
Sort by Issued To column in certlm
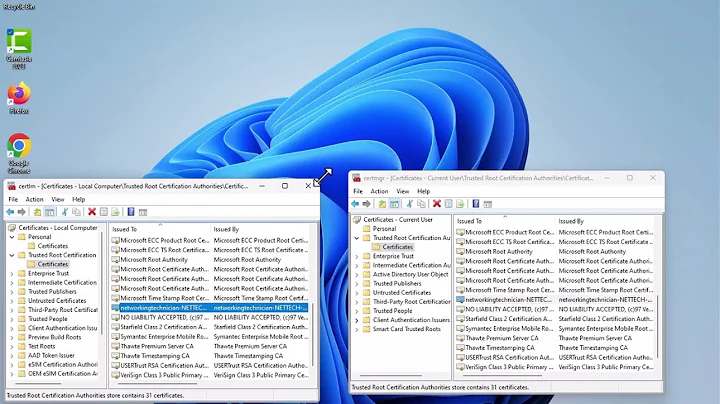pyautogui.click(x=160, y=229)
